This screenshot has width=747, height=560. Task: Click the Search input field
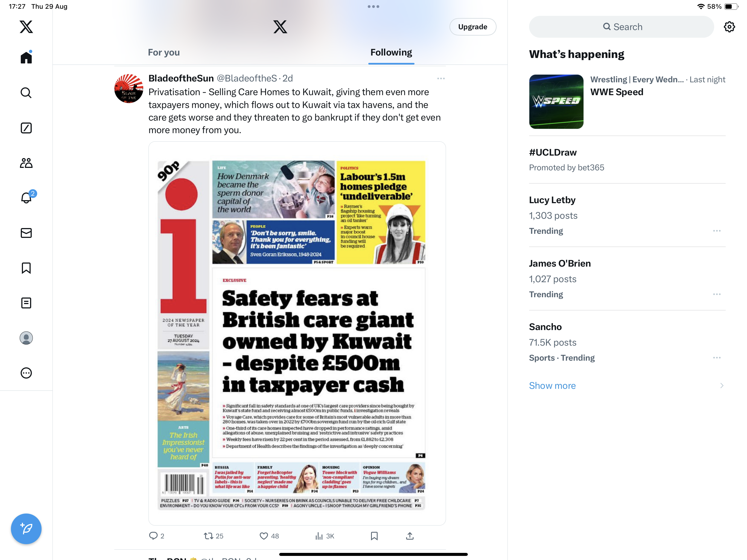pos(621,27)
